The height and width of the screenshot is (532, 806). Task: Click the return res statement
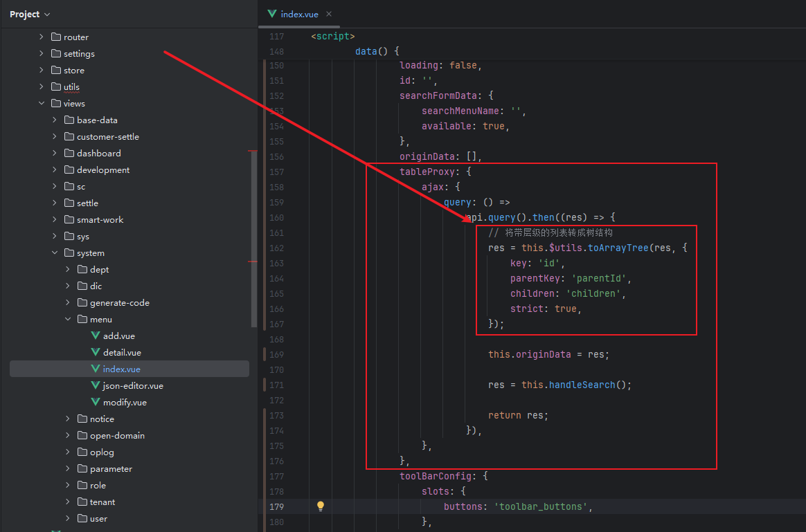tap(518, 415)
